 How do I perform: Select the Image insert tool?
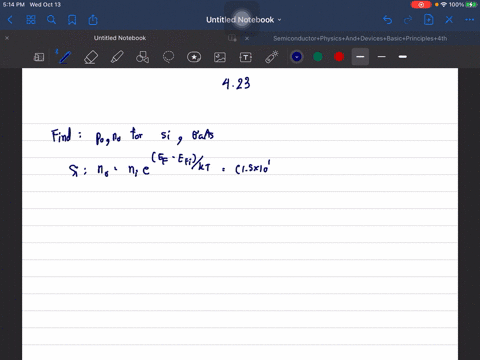pos(220,57)
